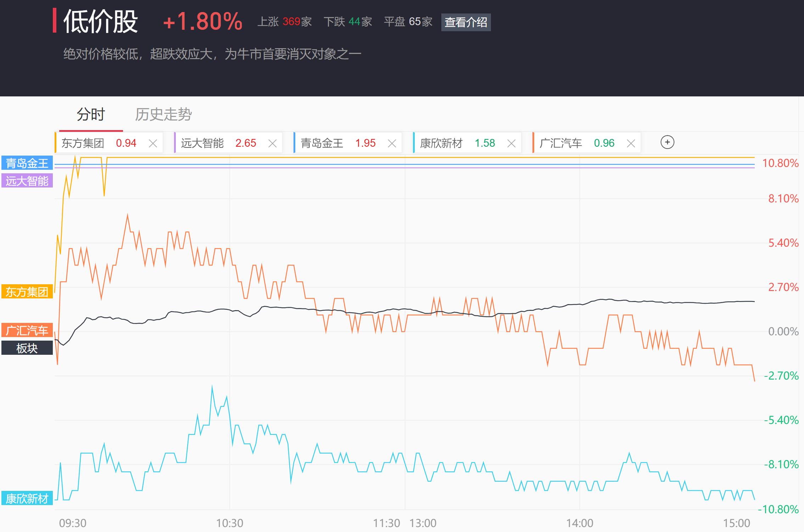Open the 历史走势 tab

click(x=163, y=114)
